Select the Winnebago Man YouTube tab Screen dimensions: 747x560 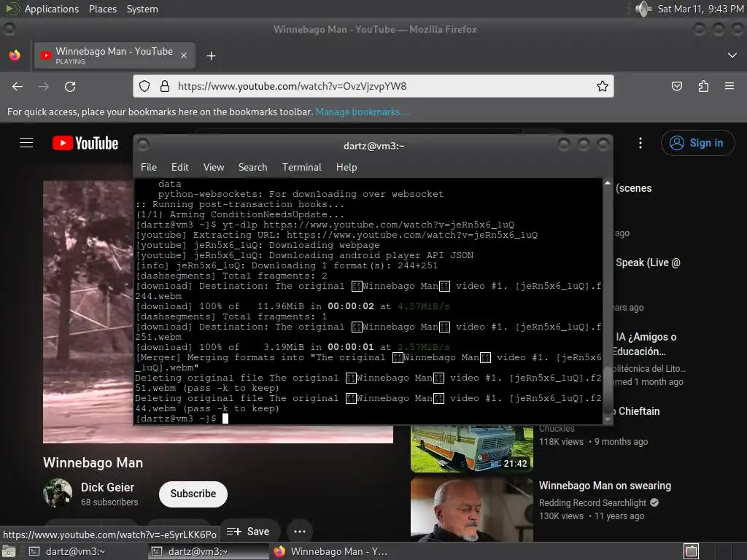[115, 55]
